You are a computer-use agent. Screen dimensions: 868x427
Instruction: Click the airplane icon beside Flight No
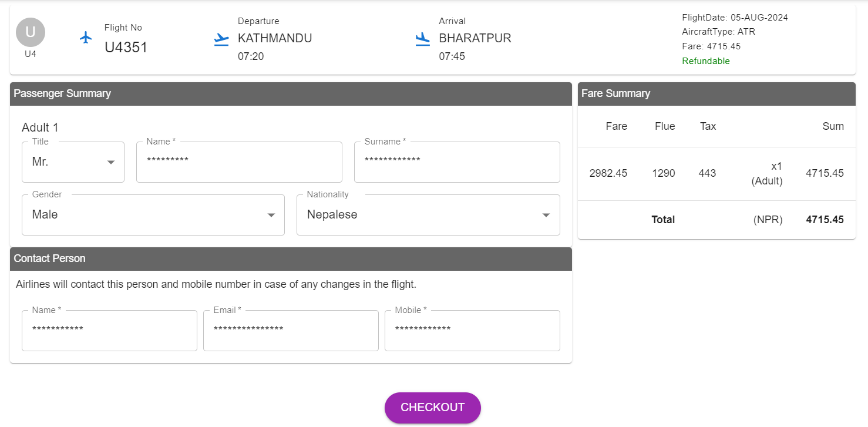coord(86,38)
